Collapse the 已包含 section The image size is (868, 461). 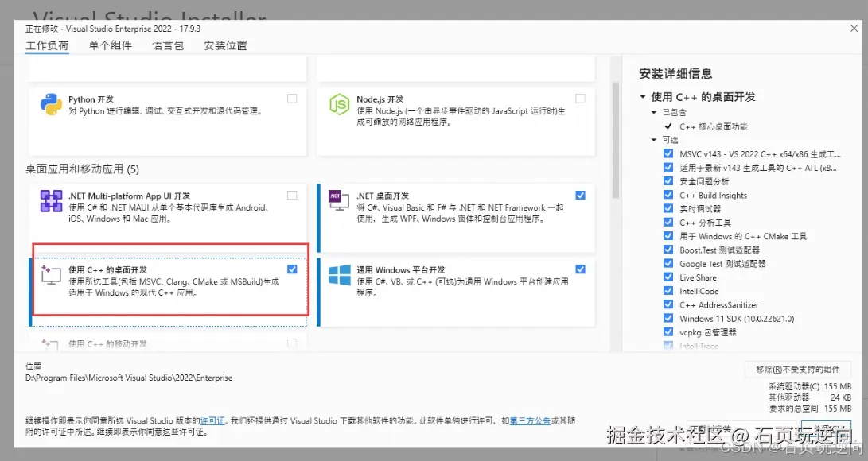[x=653, y=114]
